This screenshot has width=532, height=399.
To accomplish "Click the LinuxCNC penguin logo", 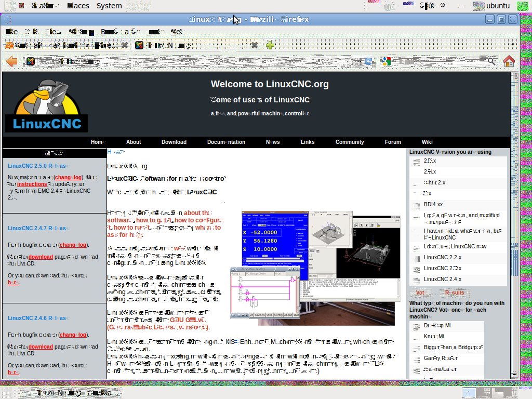I will coord(47,105).
